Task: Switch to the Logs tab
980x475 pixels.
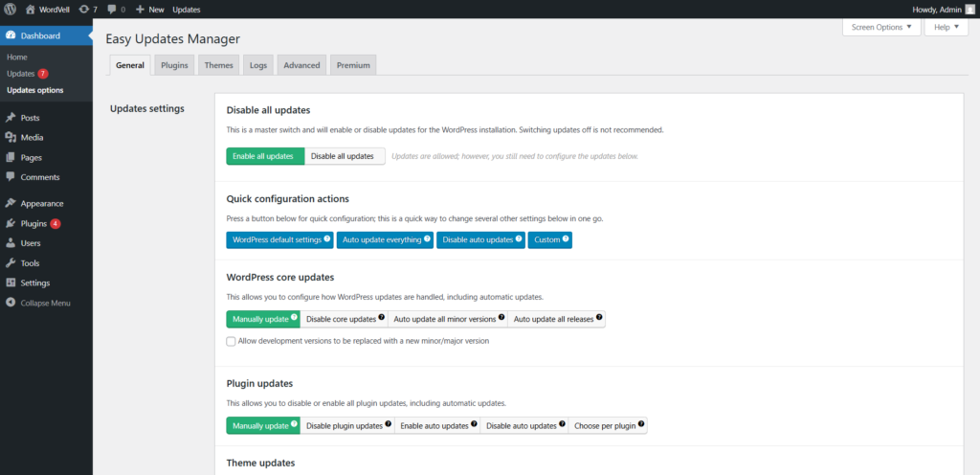Action: 258,65
